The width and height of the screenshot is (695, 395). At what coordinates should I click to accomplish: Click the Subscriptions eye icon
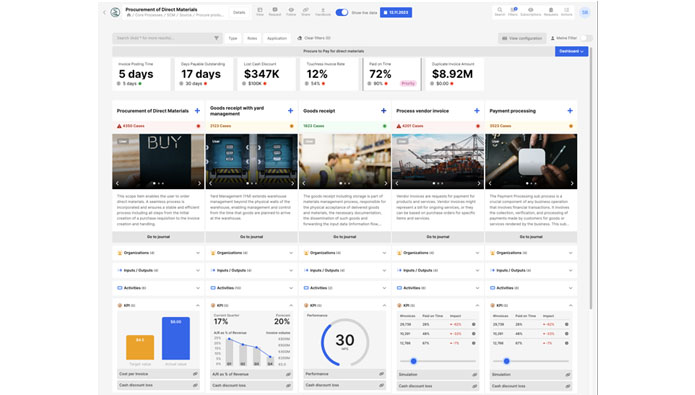coord(531,11)
